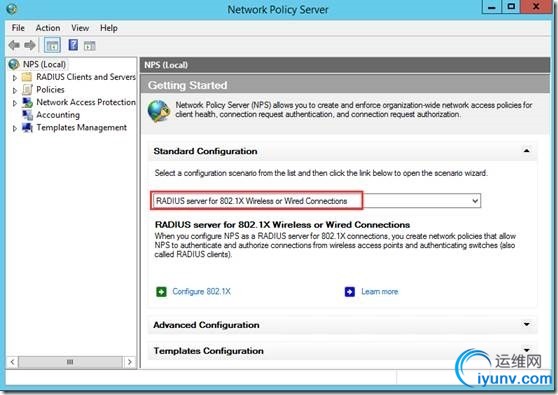Click the Templates Configuration heading

(209, 351)
